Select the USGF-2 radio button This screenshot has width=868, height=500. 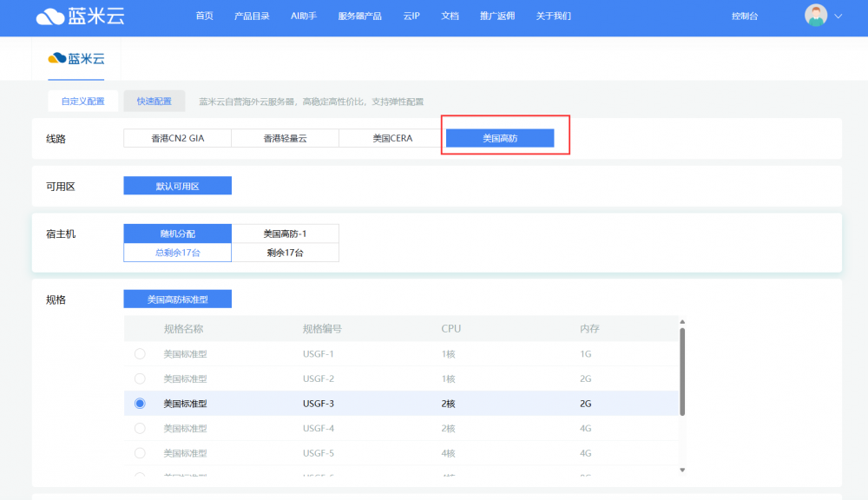pyautogui.click(x=140, y=378)
